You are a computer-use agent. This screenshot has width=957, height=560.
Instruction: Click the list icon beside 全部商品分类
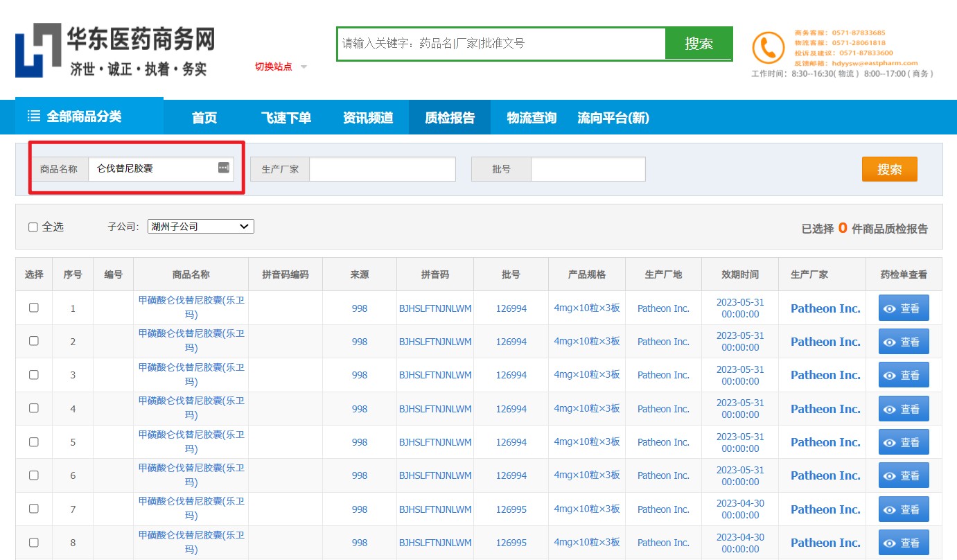click(34, 116)
